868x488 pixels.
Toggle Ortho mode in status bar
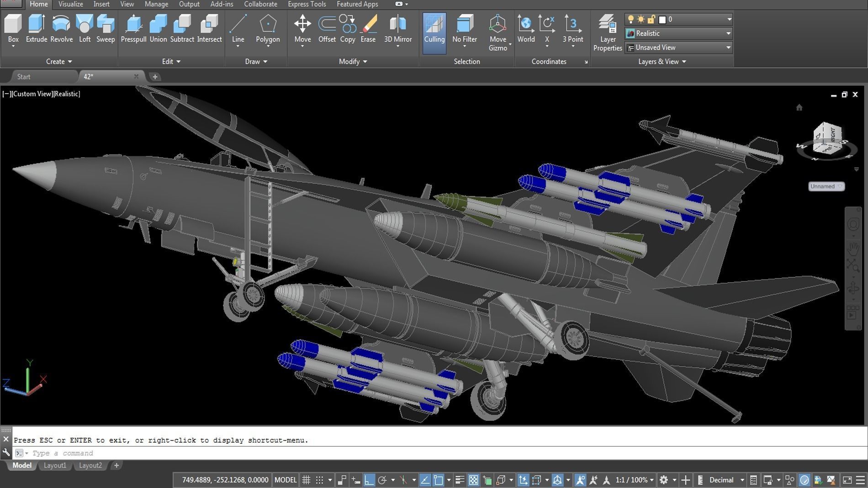point(369,480)
